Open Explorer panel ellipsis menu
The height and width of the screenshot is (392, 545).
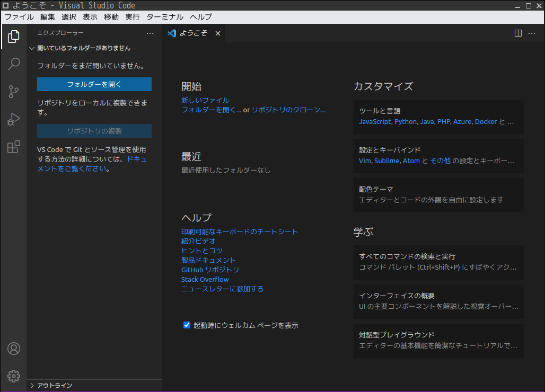tap(150, 33)
